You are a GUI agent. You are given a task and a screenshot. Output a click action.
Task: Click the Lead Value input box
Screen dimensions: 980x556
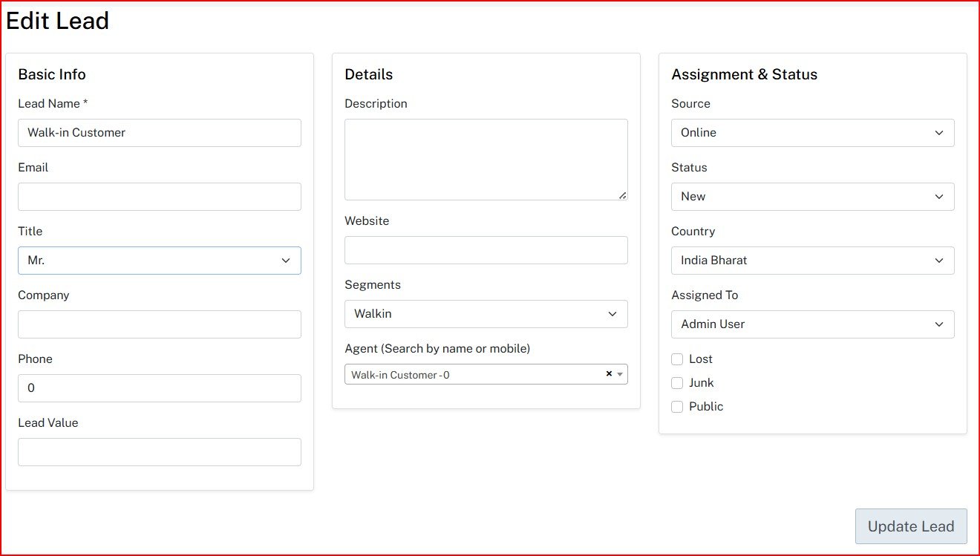pyautogui.click(x=159, y=452)
